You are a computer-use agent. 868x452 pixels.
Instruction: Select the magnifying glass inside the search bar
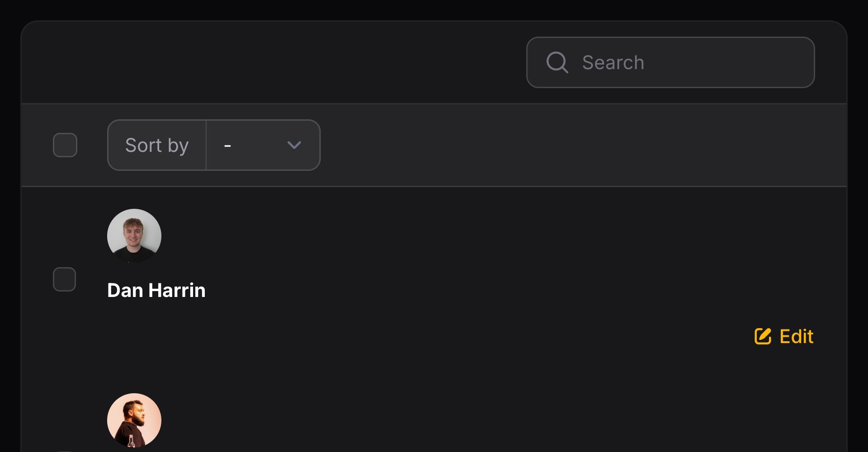click(557, 62)
